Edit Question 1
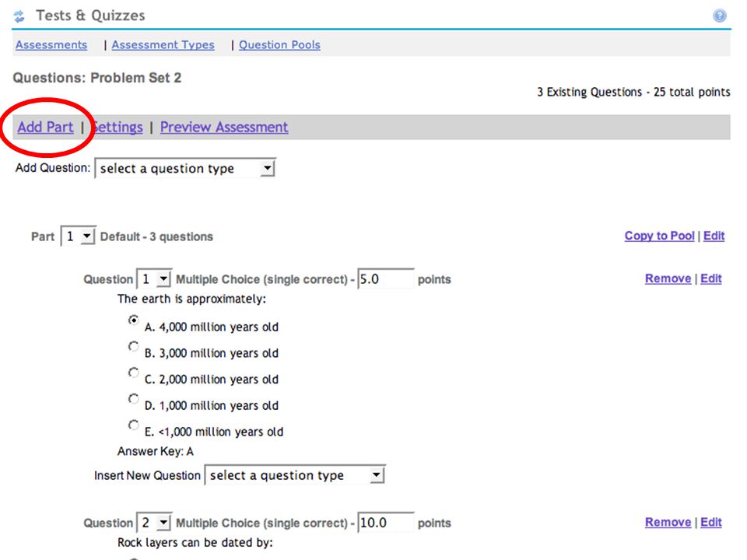The image size is (747, 560). tap(710, 278)
